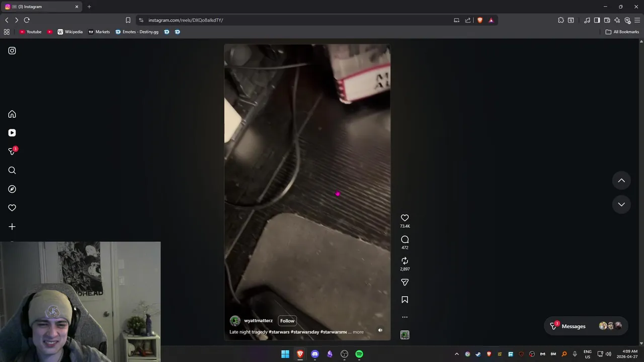The width and height of the screenshot is (644, 362).
Task: Open Brave Shields lion icon
Action: pos(480,20)
